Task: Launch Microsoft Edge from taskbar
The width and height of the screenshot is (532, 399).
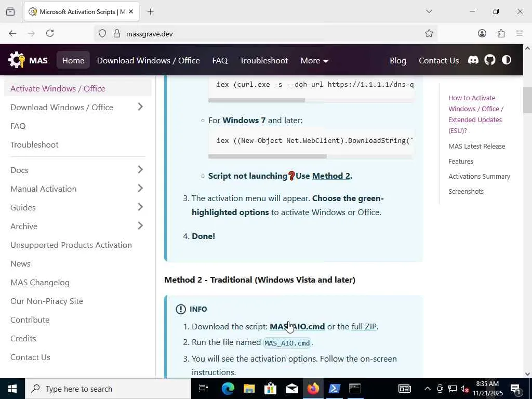Action: [x=228, y=389]
